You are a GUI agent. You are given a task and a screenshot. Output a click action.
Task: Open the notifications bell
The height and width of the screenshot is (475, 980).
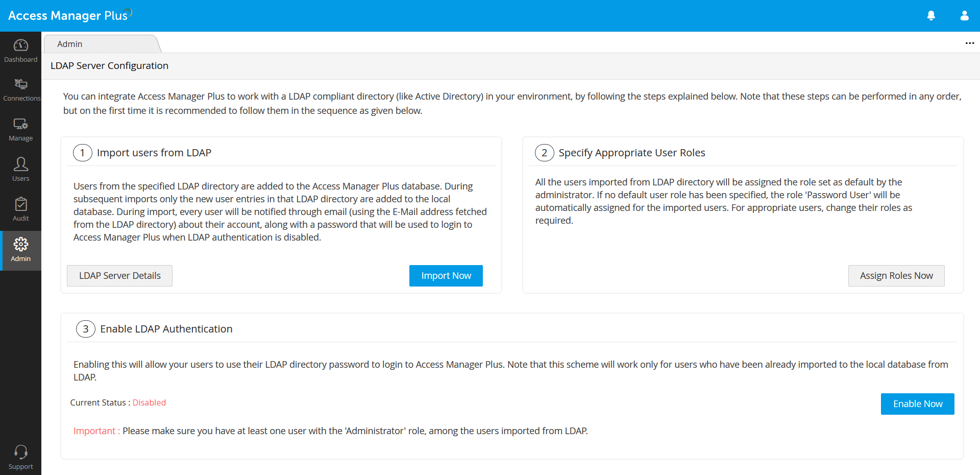click(x=931, y=16)
